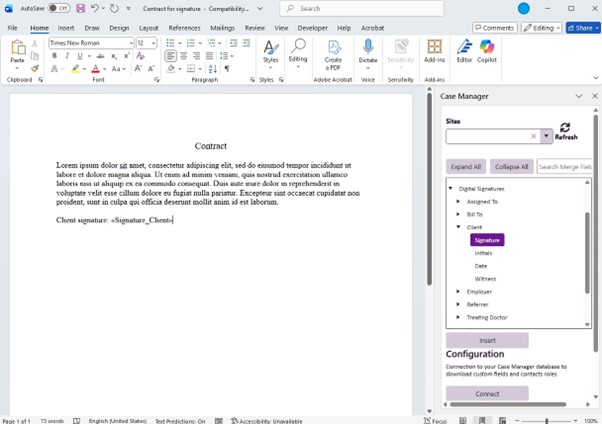Toggle Bold formatting
The width and height of the screenshot is (602, 424).
[54, 56]
